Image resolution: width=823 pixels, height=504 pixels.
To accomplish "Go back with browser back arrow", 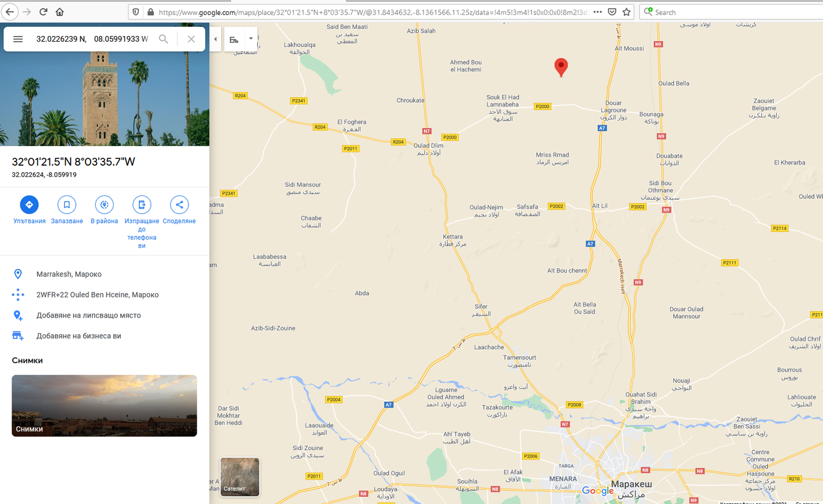I will tap(10, 12).
